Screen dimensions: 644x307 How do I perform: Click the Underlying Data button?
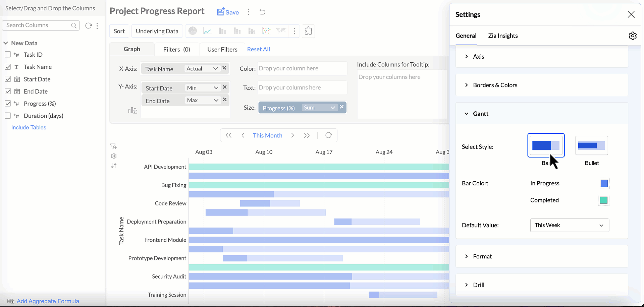(157, 31)
